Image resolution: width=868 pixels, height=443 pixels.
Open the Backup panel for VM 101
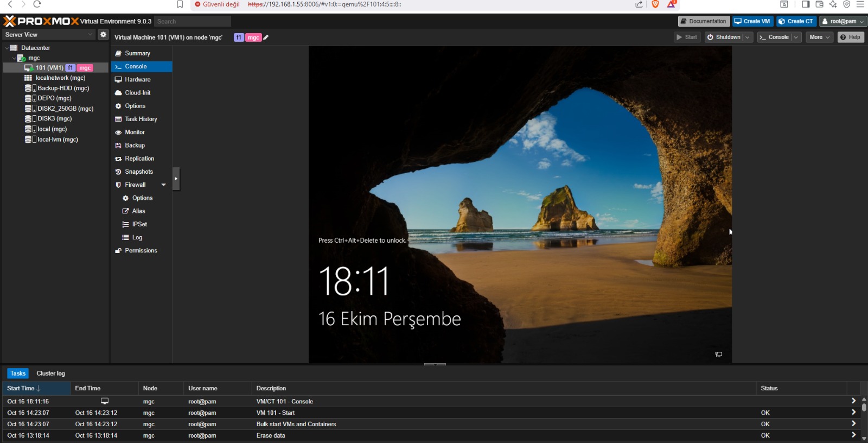135,145
